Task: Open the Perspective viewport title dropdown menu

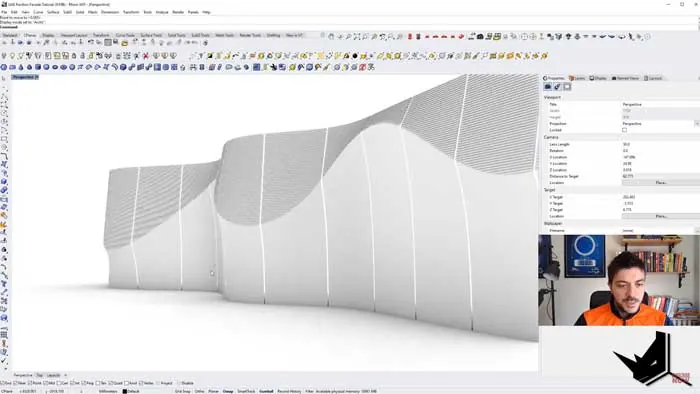Action: (x=37, y=77)
